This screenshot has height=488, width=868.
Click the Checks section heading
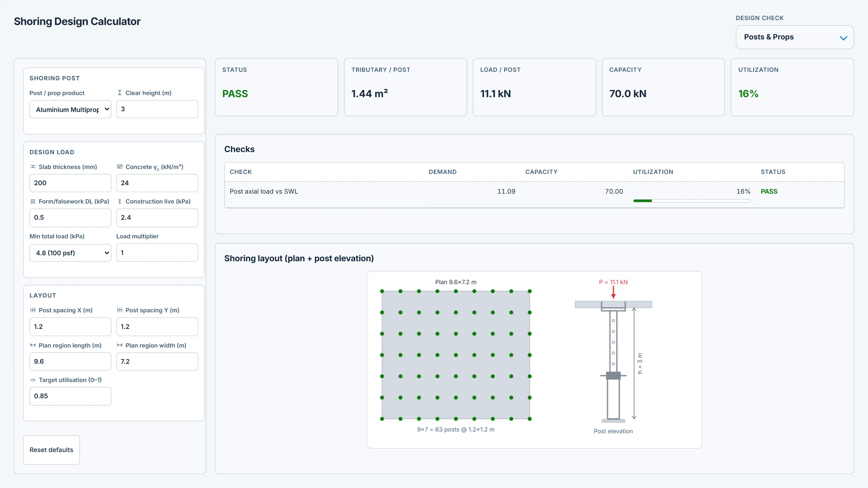[x=240, y=149]
